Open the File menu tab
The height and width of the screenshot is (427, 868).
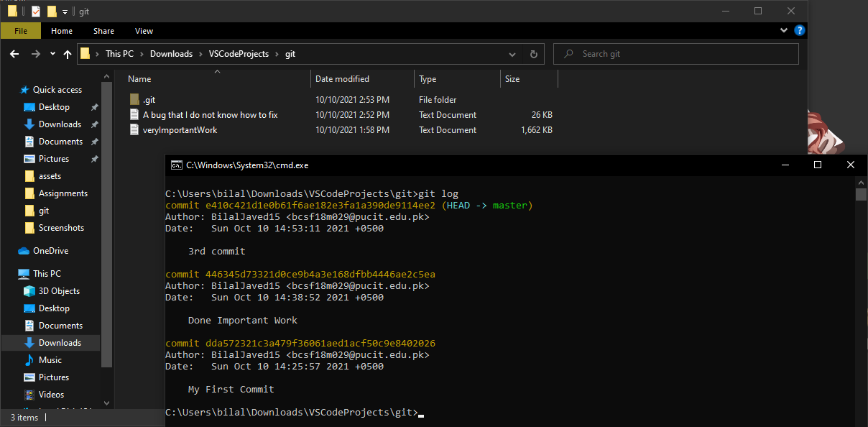tap(21, 31)
